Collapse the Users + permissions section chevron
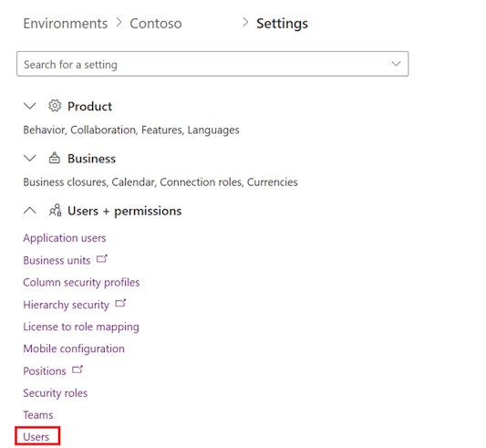The width and height of the screenshot is (486, 448). pos(30,211)
